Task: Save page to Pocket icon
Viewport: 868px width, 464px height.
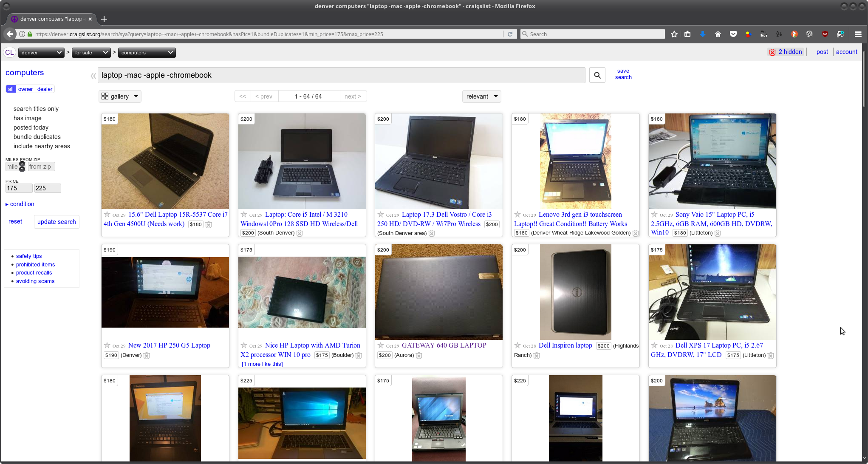Action: 733,34
